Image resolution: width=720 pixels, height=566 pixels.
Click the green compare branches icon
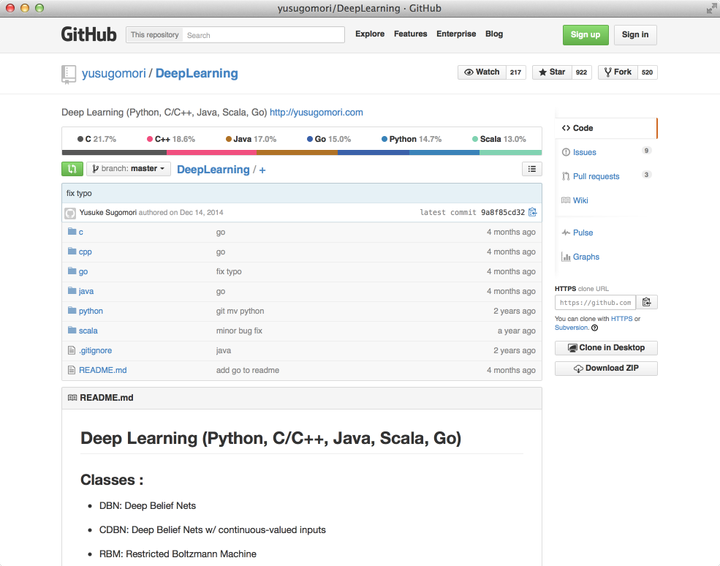[72, 169]
